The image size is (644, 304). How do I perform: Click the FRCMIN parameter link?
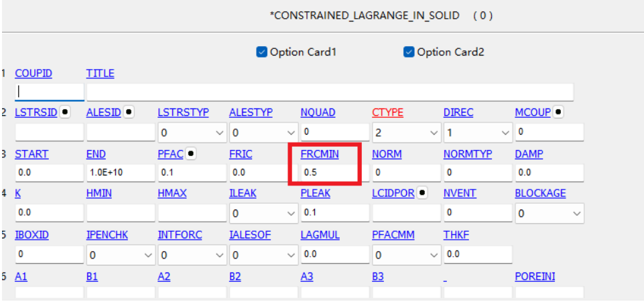click(320, 154)
